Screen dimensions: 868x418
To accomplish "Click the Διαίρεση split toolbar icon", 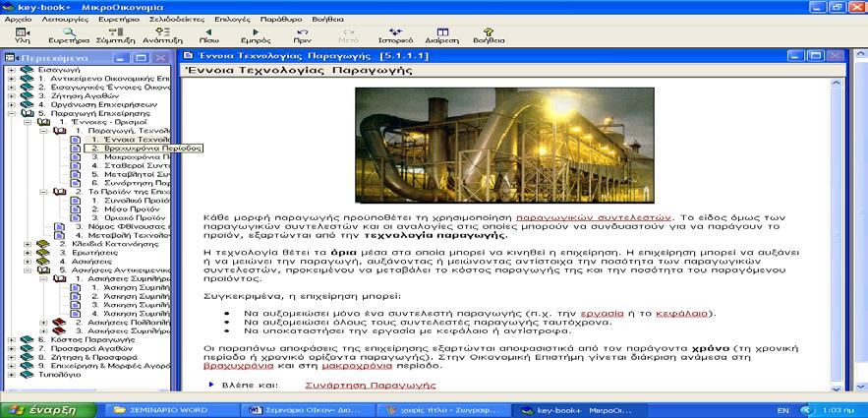I will point(442,32).
